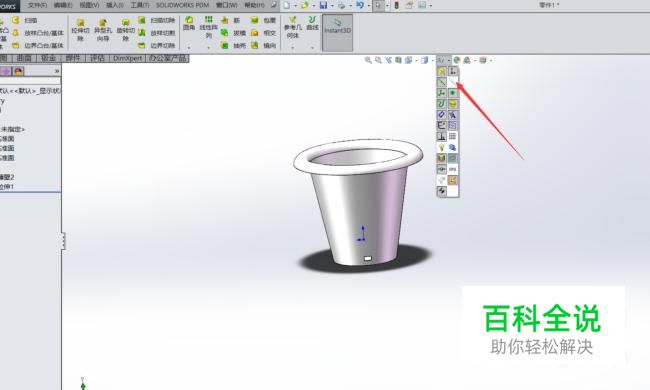Toggle View Origins in hide/show flyout
This screenshot has height=390, width=650.
[x=452, y=71]
